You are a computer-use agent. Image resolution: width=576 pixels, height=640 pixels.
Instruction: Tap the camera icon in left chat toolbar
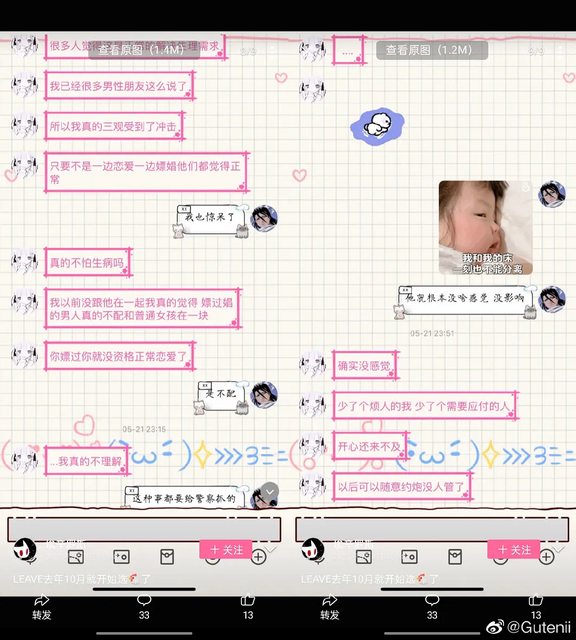(121, 557)
